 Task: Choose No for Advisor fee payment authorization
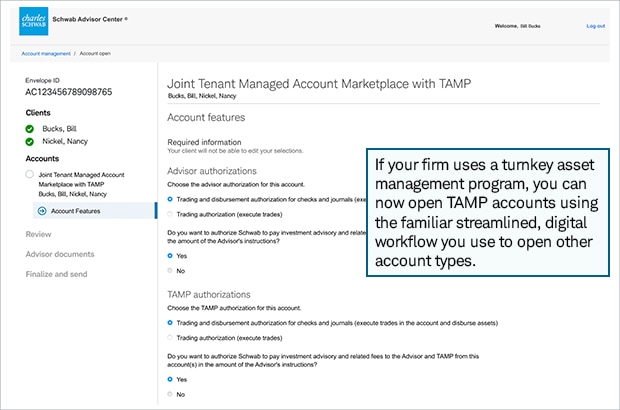tap(170, 271)
